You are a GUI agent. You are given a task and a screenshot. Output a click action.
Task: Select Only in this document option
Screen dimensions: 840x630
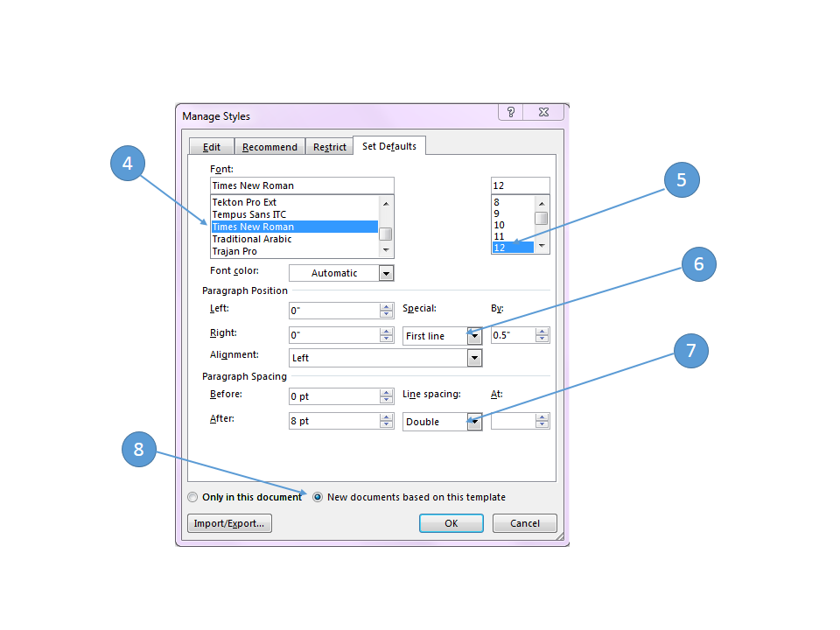[x=192, y=497]
